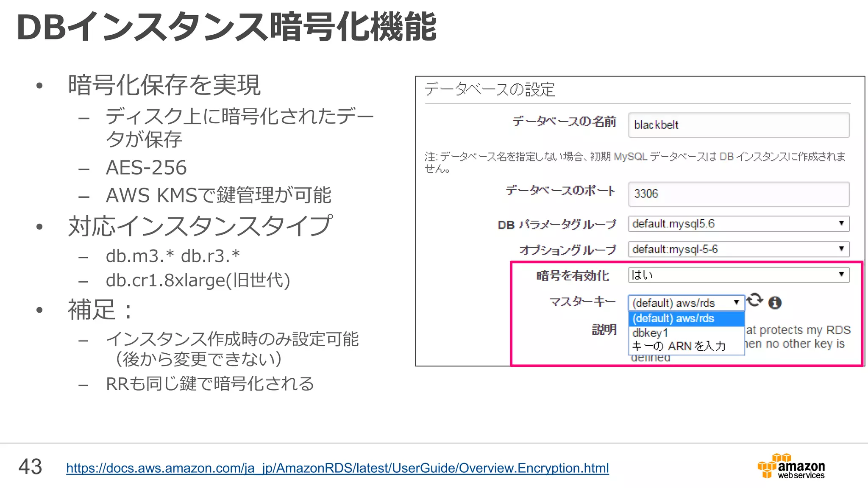Screen dimensions: 868x488
Task: Click the マスターキー field label
Action: [582, 302]
